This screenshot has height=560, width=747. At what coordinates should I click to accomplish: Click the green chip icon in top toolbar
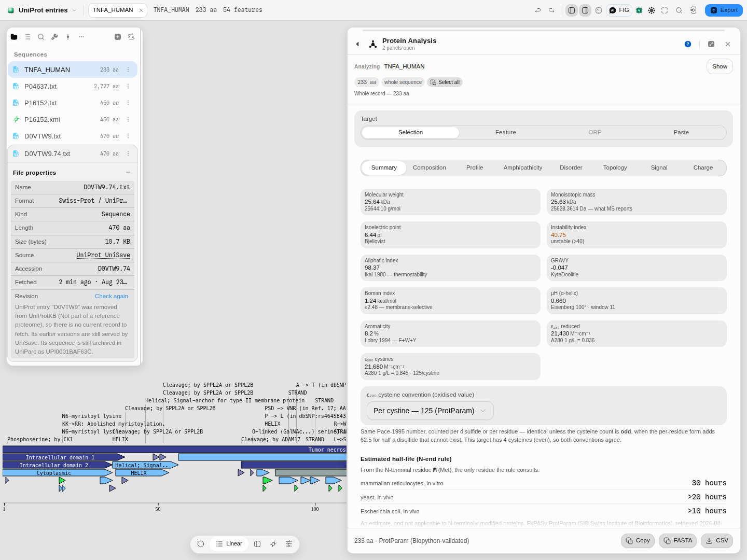click(639, 10)
